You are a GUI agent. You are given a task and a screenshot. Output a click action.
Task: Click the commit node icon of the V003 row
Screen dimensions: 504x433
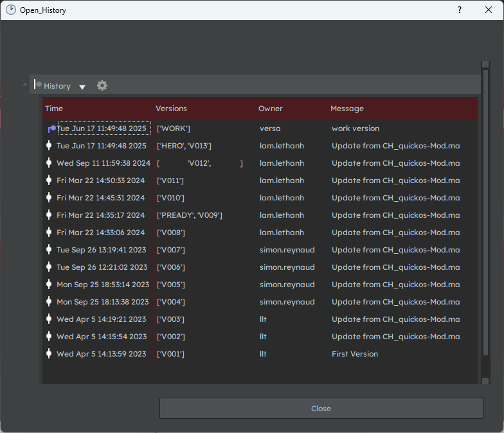pos(49,319)
